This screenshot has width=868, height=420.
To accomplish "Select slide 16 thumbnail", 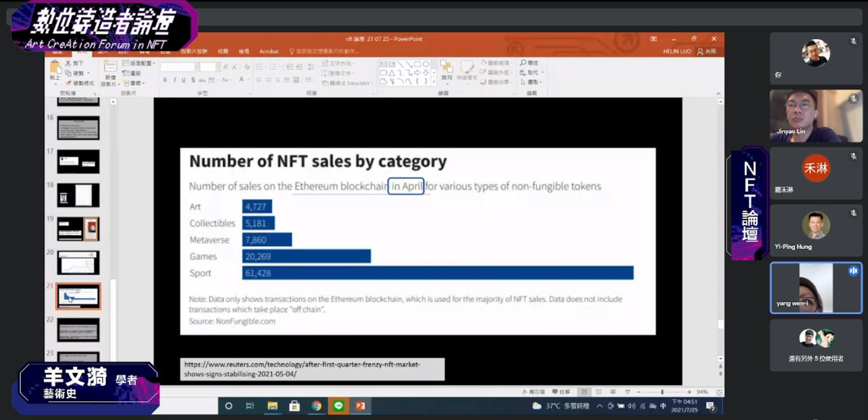I will point(78,128).
